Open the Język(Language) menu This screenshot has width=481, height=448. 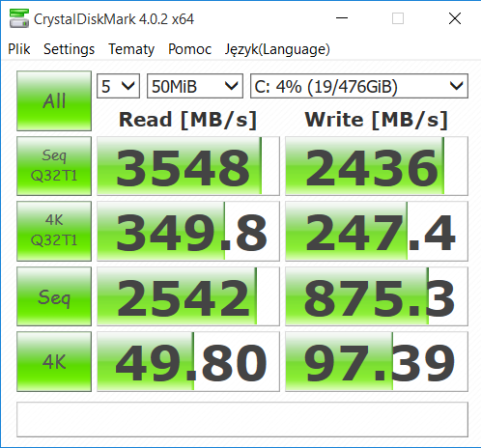click(x=277, y=49)
